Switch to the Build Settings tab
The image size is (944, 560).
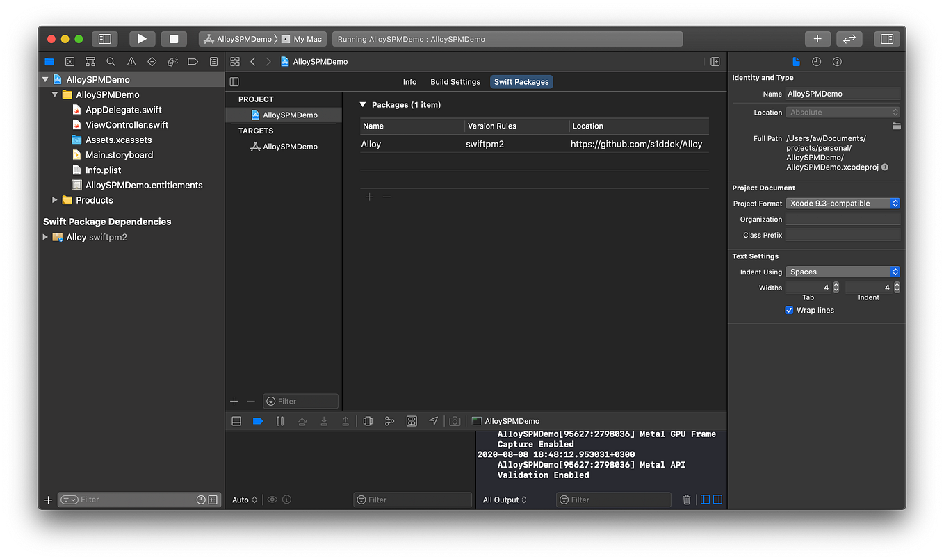point(455,82)
